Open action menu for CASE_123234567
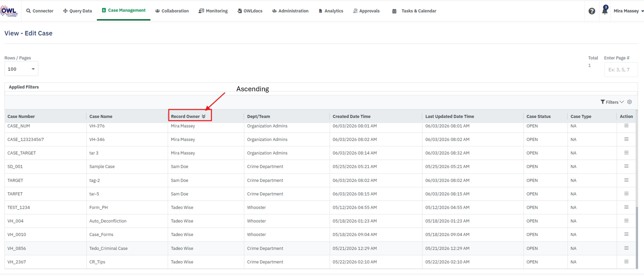The height and width of the screenshot is (275, 644). [626, 139]
